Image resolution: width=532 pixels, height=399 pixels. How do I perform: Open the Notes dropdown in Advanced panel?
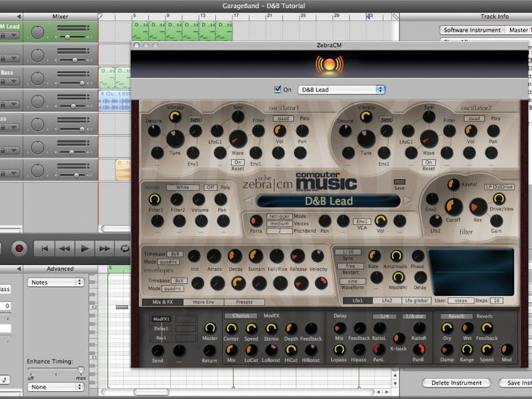(56, 282)
